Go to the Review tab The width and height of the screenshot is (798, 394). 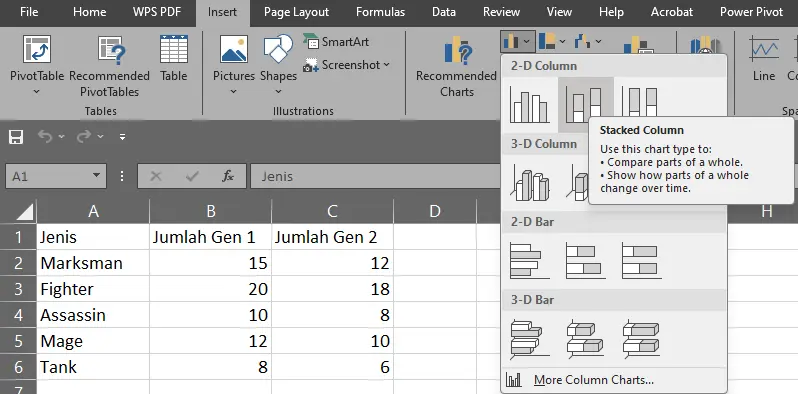(x=501, y=12)
